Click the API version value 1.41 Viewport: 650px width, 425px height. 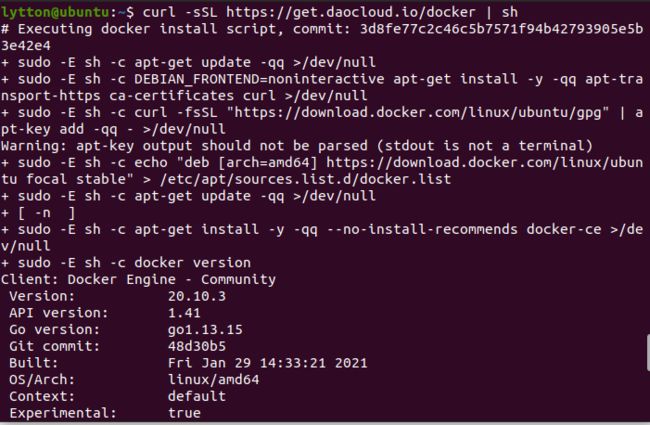(184, 313)
